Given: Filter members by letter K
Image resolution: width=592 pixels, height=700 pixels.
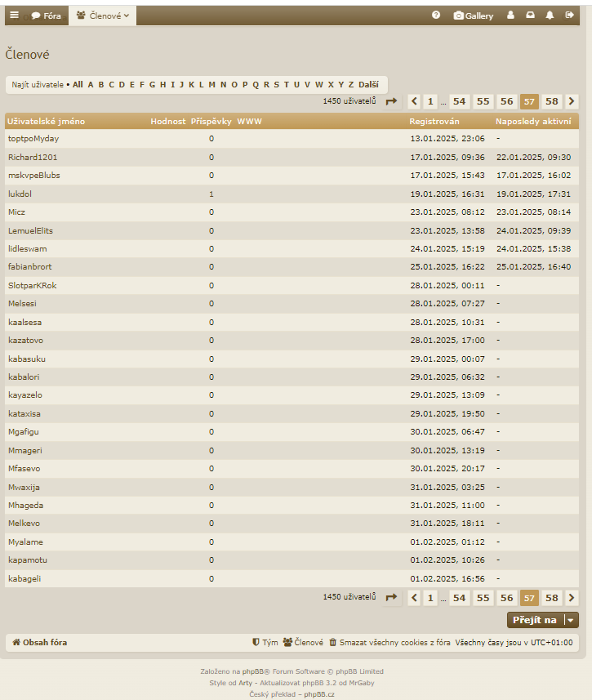Looking at the screenshot, I should point(192,84).
